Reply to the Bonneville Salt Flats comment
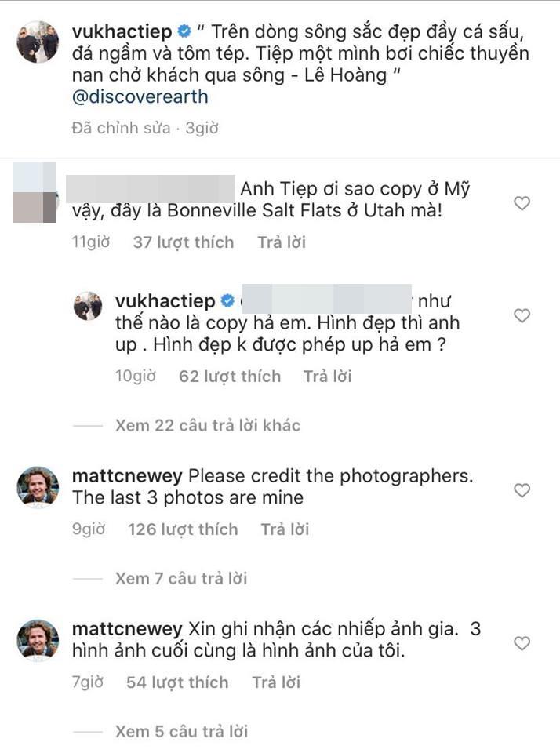560x753 pixels. pos(282,242)
